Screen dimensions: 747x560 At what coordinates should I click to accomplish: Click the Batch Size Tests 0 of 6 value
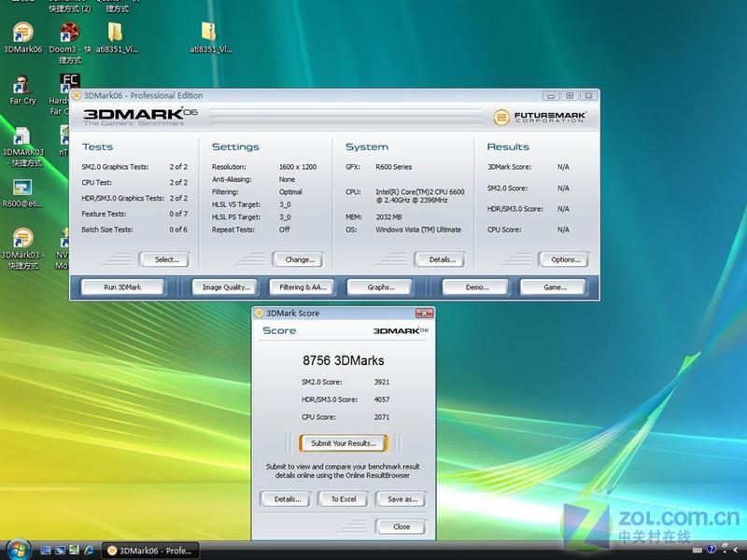[x=178, y=230]
